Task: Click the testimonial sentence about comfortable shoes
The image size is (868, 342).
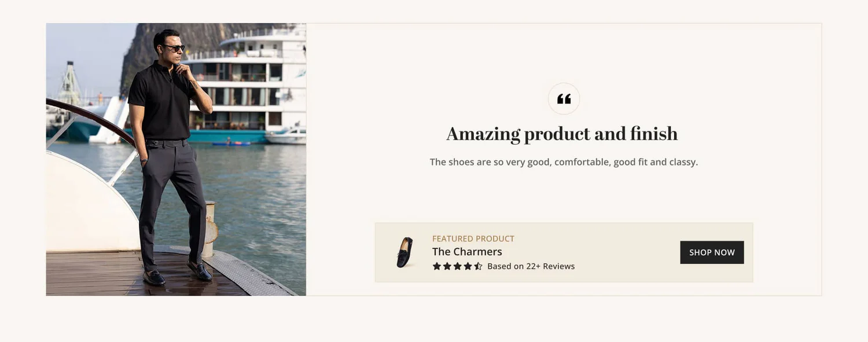Action: pos(564,162)
